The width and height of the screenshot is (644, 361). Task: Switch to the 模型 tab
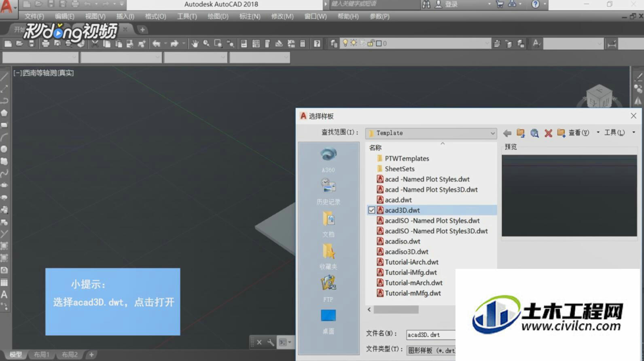(15, 355)
